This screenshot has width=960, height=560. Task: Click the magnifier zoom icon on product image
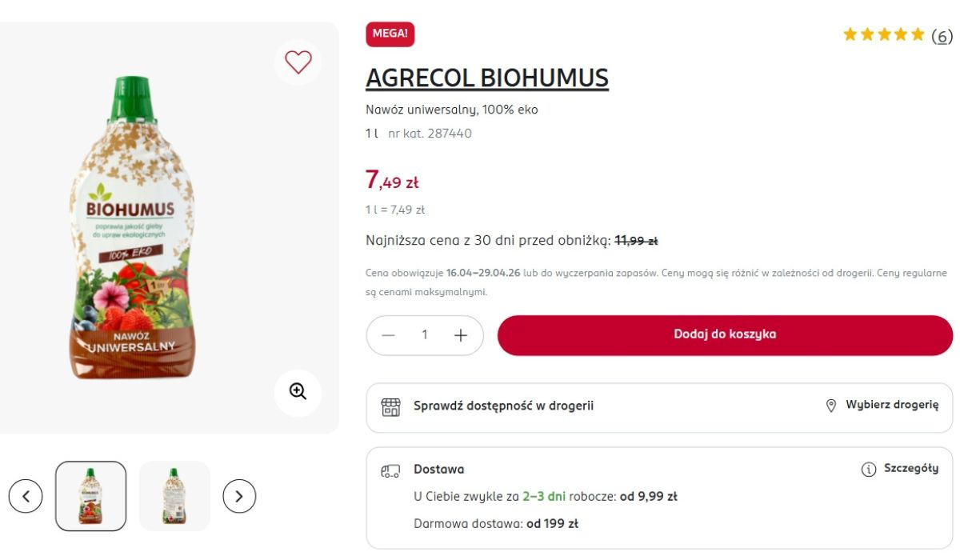pyautogui.click(x=298, y=392)
